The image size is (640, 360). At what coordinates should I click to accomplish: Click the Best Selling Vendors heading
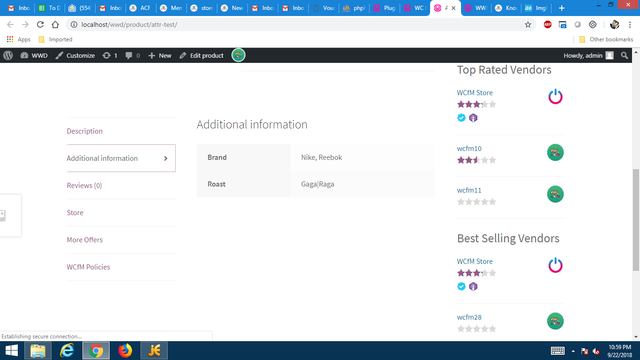tap(508, 238)
